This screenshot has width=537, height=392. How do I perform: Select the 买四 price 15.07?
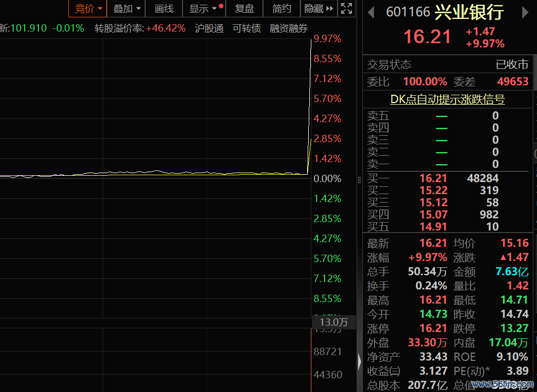click(x=433, y=215)
